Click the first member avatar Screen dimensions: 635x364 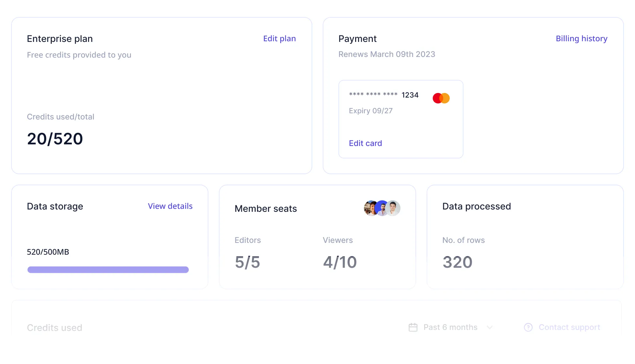pyautogui.click(x=371, y=208)
